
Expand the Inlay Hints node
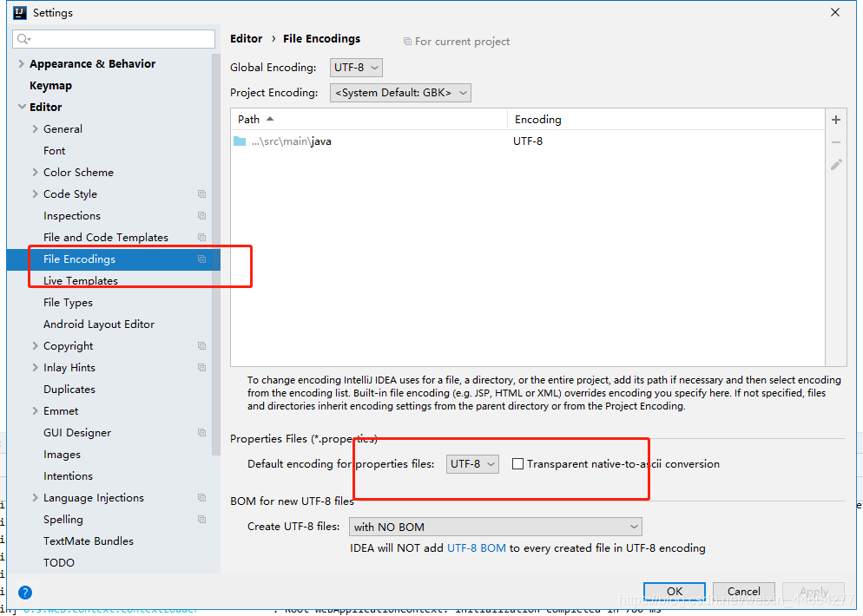(x=36, y=367)
